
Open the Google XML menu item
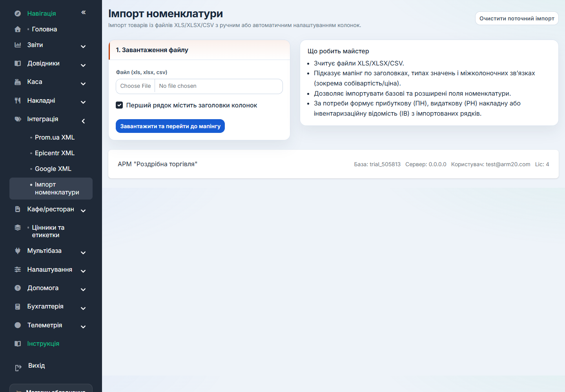(x=53, y=169)
